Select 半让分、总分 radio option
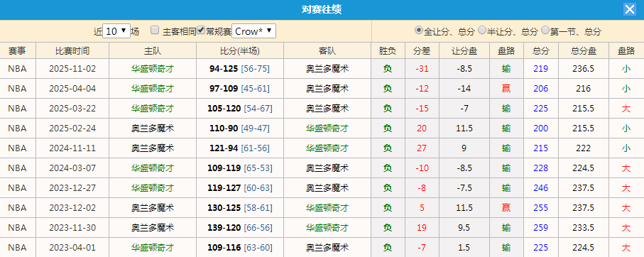 click(x=482, y=30)
